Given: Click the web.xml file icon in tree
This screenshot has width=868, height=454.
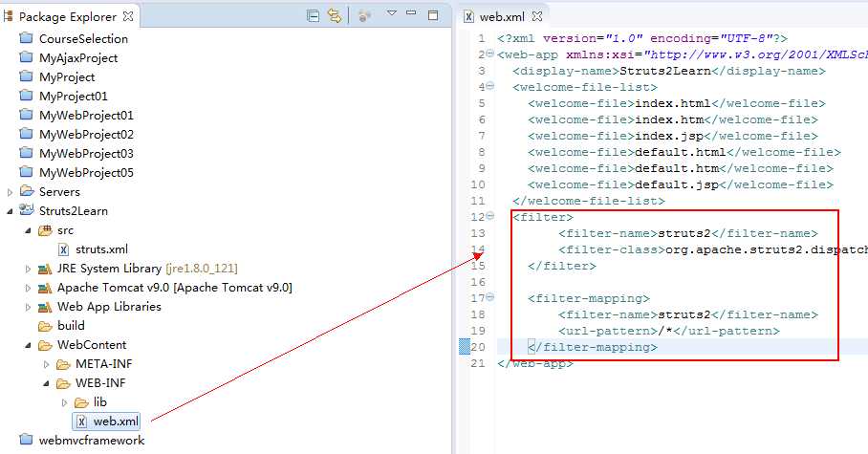Looking at the screenshot, I should (x=82, y=422).
